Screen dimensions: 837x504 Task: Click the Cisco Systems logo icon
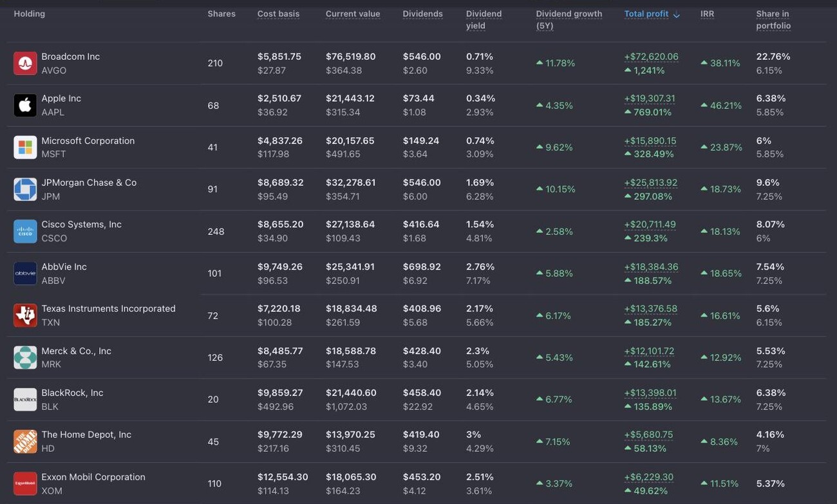(x=25, y=231)
